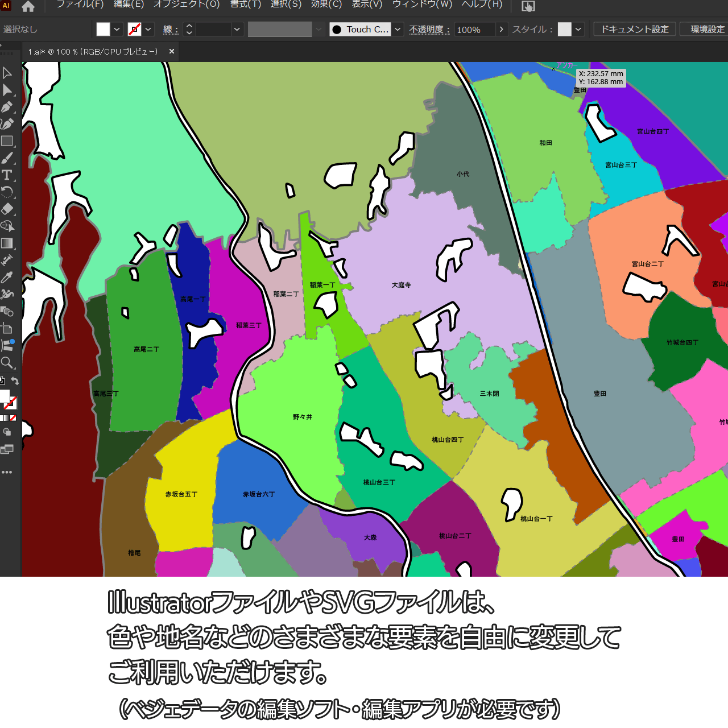
Task: Select the Pen tool
Action: 7,107
